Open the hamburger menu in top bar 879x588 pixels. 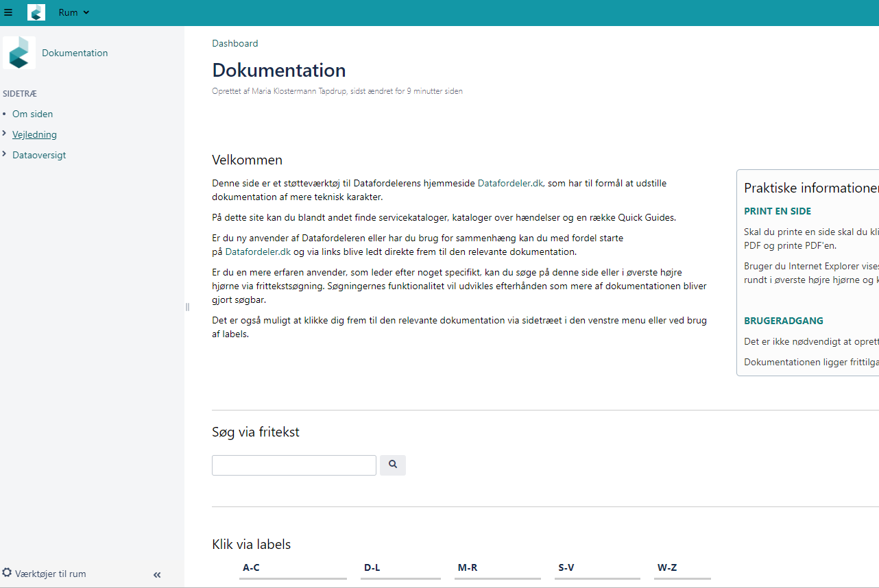click(x=8, y=12)
